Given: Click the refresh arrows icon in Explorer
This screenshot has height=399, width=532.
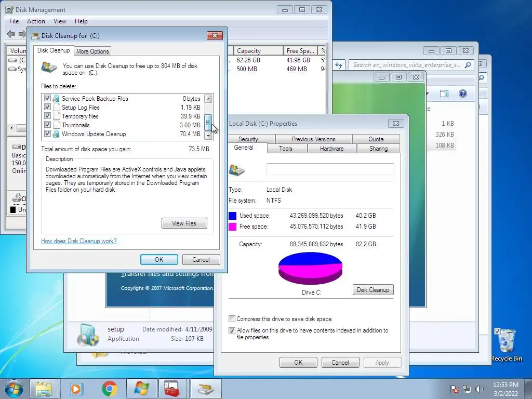Looking at the screenshot, I should click(x=339, y=65).
